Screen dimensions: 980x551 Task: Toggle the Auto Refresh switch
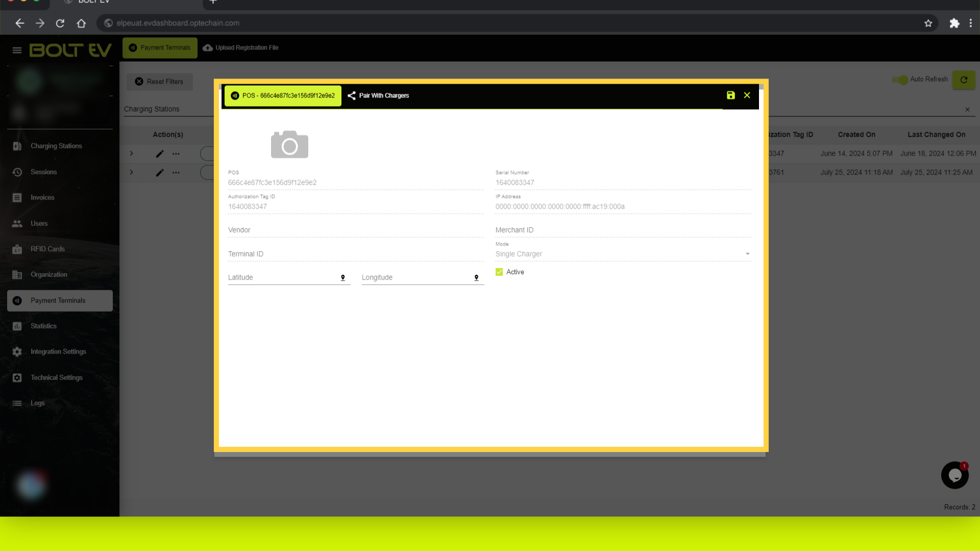click(900, 80)
